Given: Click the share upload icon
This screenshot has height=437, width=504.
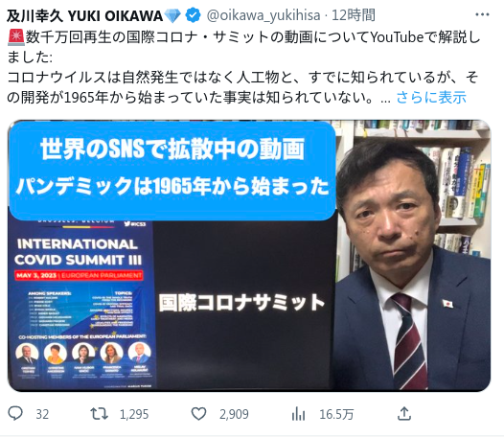Looking at the screenshot, I should 404,414.
